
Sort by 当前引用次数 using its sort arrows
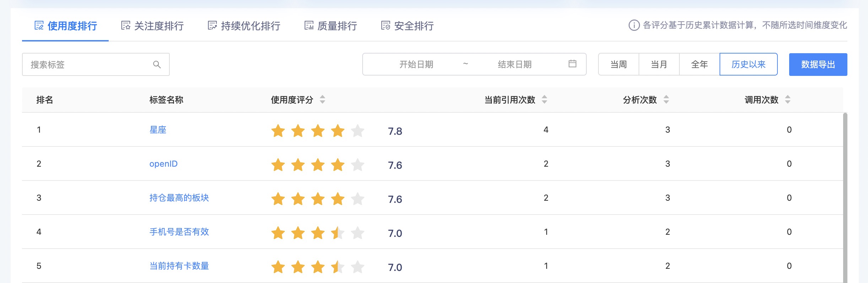(x=544, y=100)
